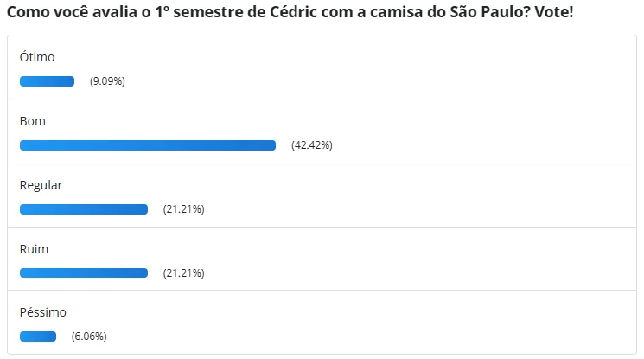
Task: Click the blue result bar under Ótimo
Action: 48,81
